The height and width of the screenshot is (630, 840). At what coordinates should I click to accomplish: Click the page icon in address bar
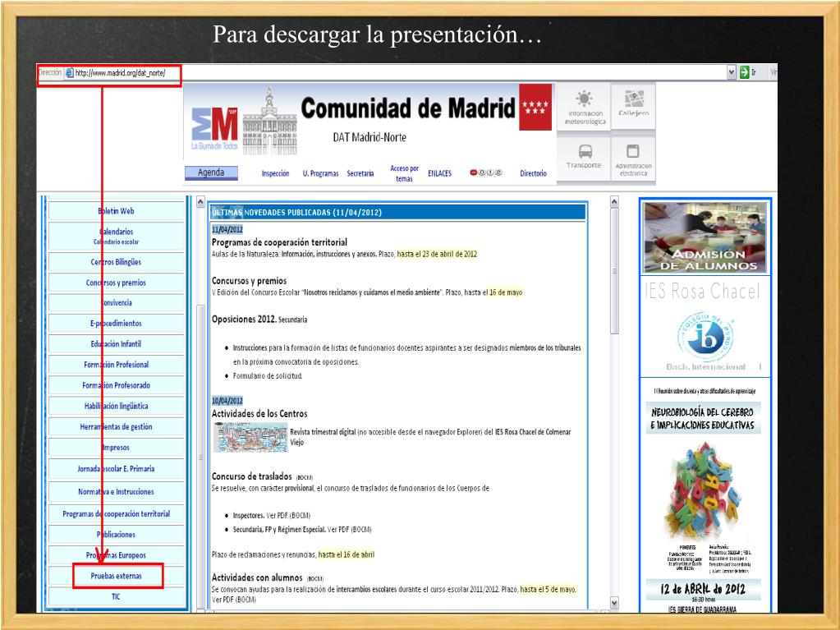click(x=69, y=73)
